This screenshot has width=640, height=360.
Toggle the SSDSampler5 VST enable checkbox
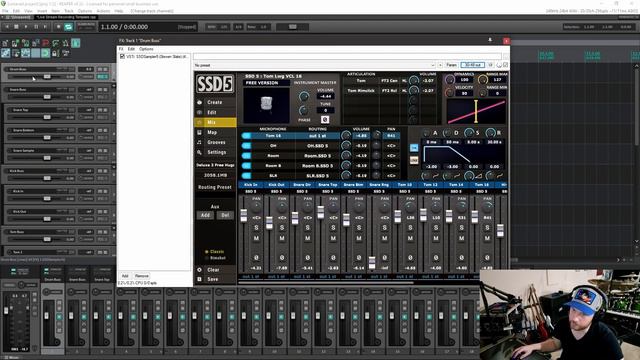[x=122, y=57]
